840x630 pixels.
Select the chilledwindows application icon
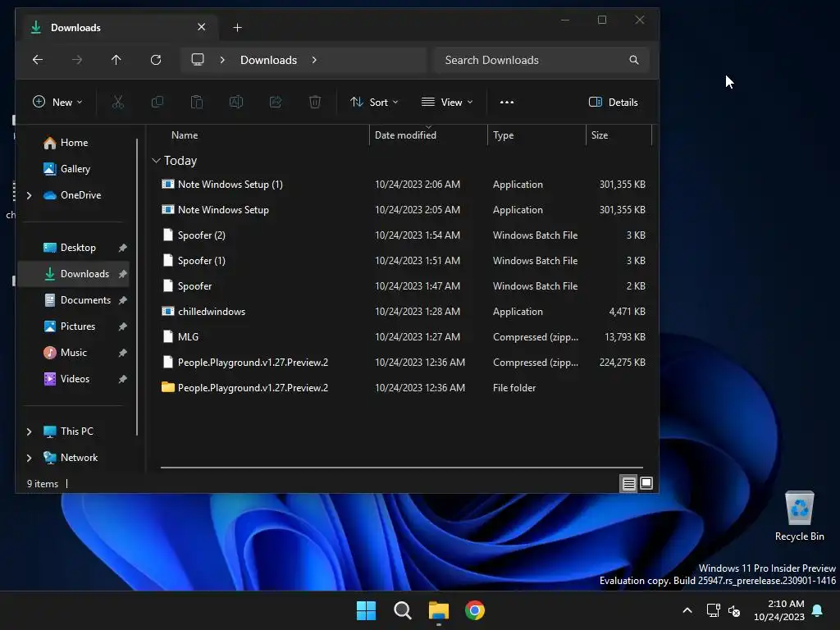[167, 311]
